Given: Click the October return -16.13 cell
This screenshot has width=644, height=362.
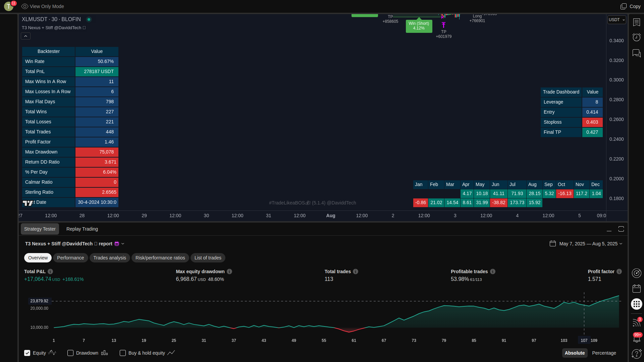Looking at the screenshot, I should click(565, 193).
